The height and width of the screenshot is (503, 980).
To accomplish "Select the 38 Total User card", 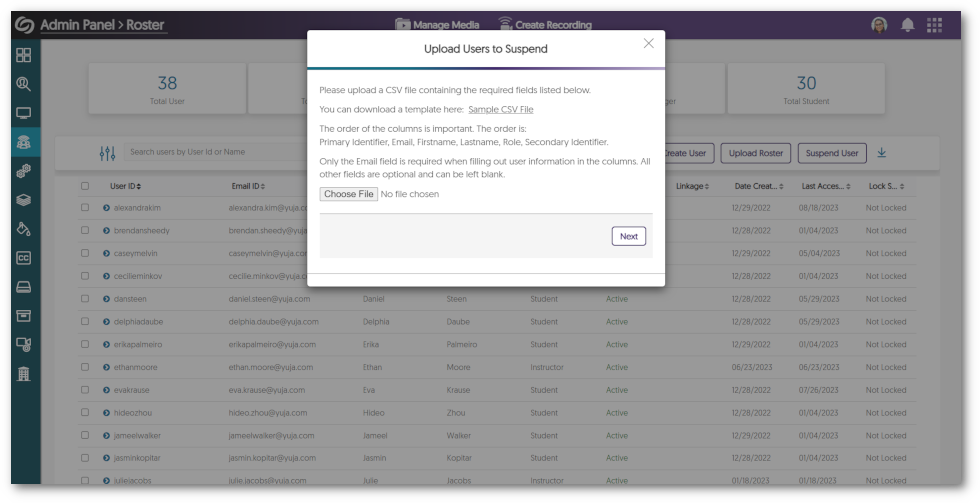I will (x=167, y=89).
